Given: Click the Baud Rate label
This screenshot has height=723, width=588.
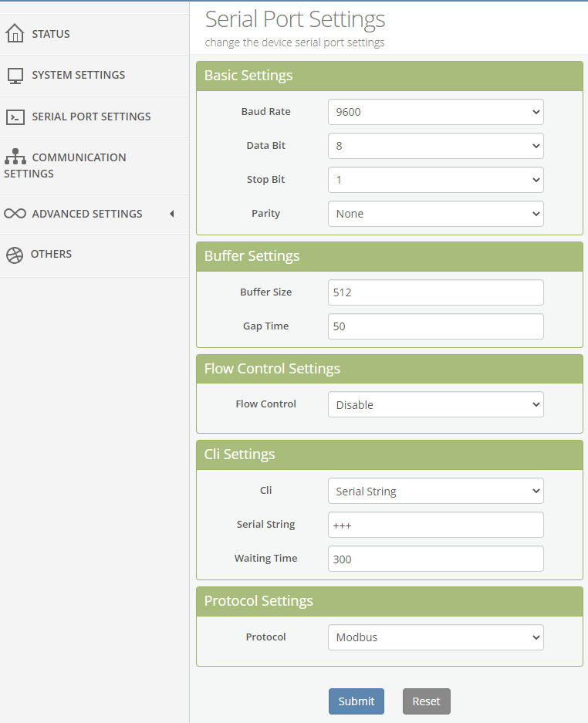Looking at the screenshot, I should click(266, 112).
